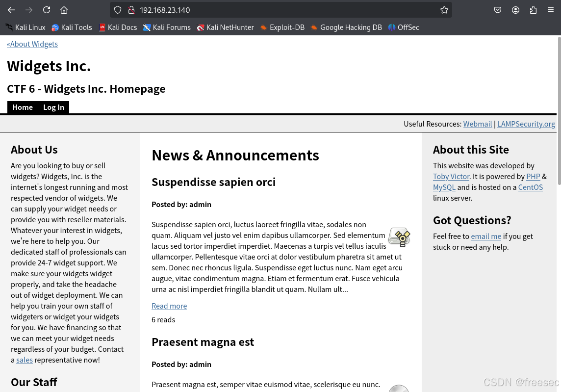Click the Suspendisse sapien orci article title
561x392 pixels.
coord(214,182)
